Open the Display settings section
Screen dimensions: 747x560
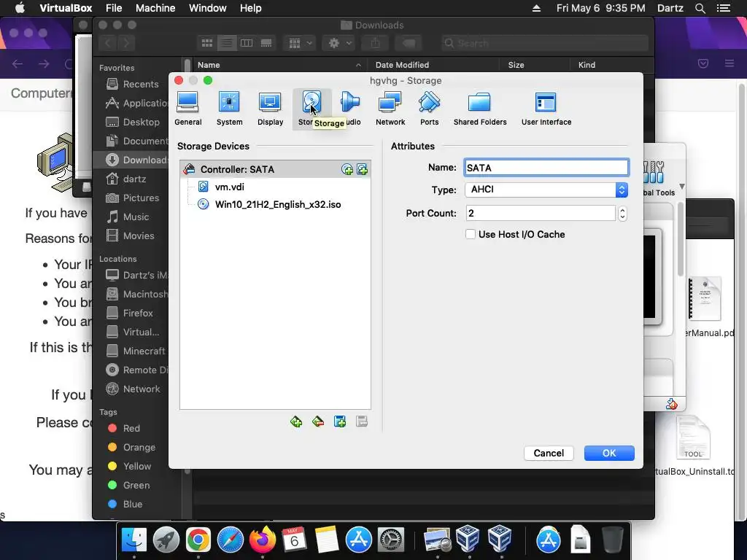270,109
